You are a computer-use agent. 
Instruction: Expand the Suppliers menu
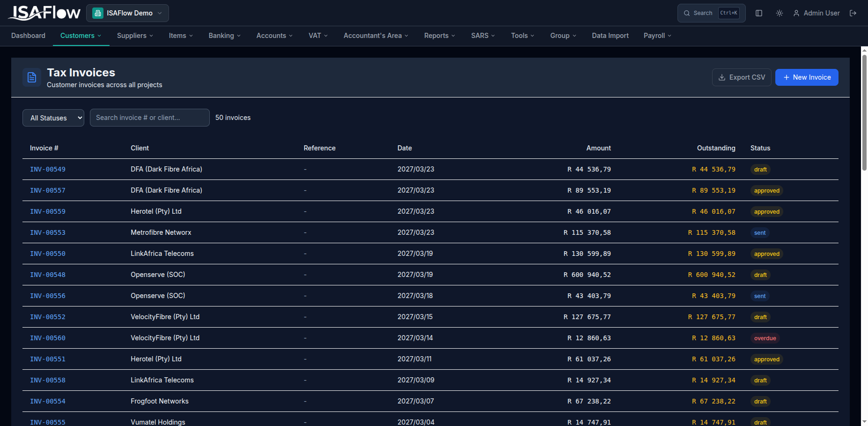point(135,36)
